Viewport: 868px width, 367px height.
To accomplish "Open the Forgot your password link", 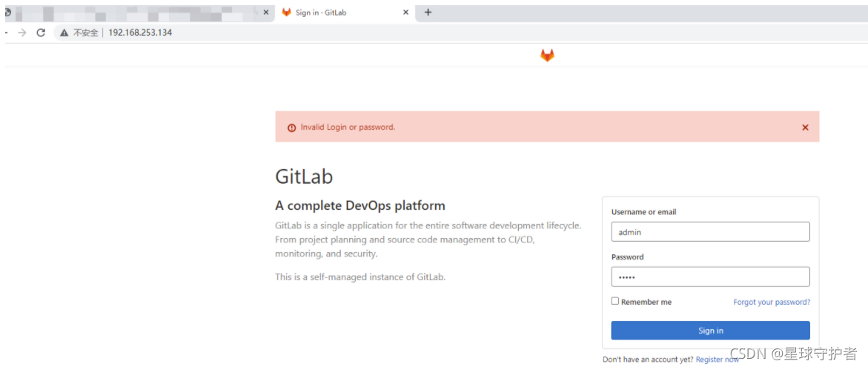I will coord(772,302).
